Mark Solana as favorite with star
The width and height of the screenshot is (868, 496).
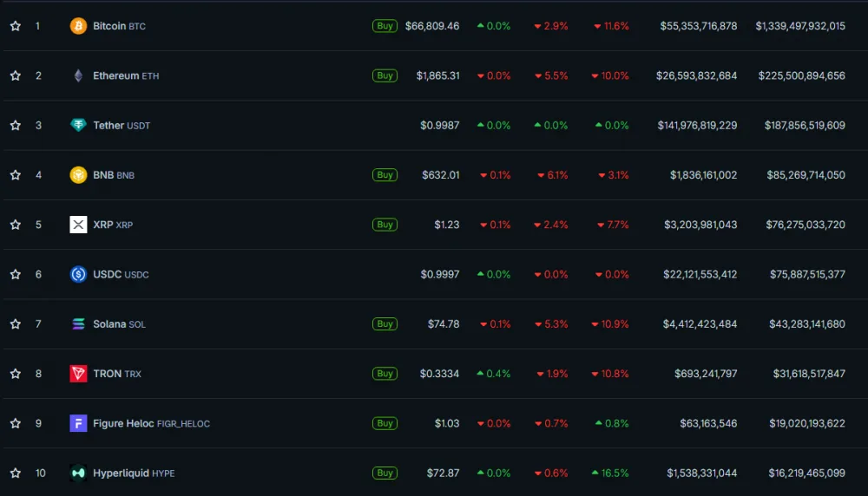pos(16,324)
